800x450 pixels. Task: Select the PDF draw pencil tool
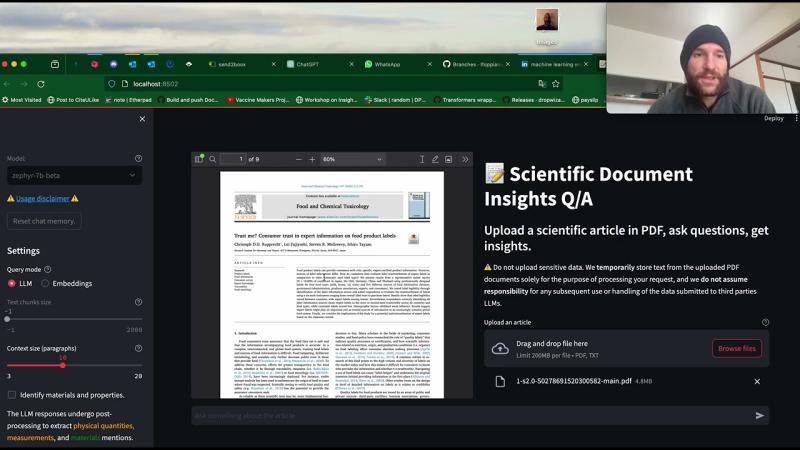tap(435, 159)
